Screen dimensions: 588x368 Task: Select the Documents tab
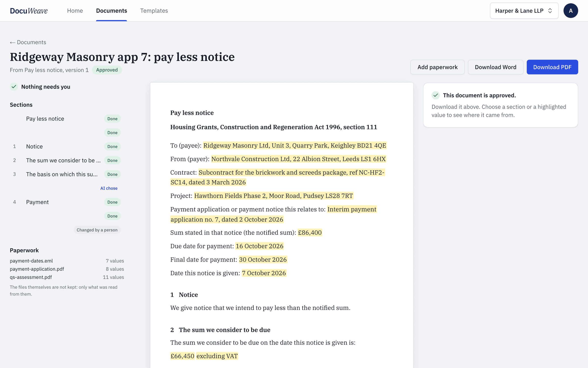tap(111, 11)
